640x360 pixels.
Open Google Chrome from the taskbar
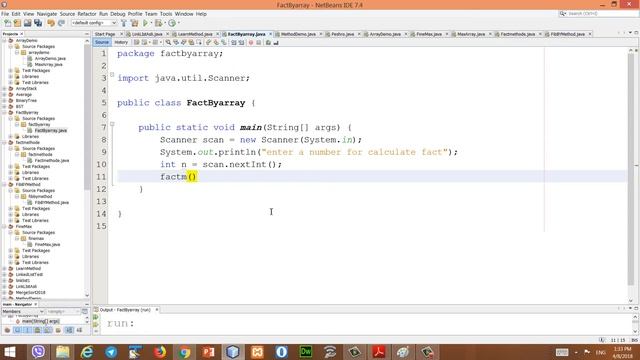184,351
